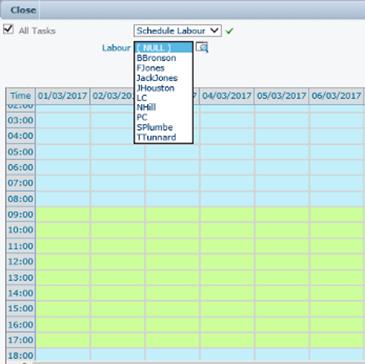365x364 pixels.
Task: Click the green confirm checkmark icon
Action: [x=229, y=31]
